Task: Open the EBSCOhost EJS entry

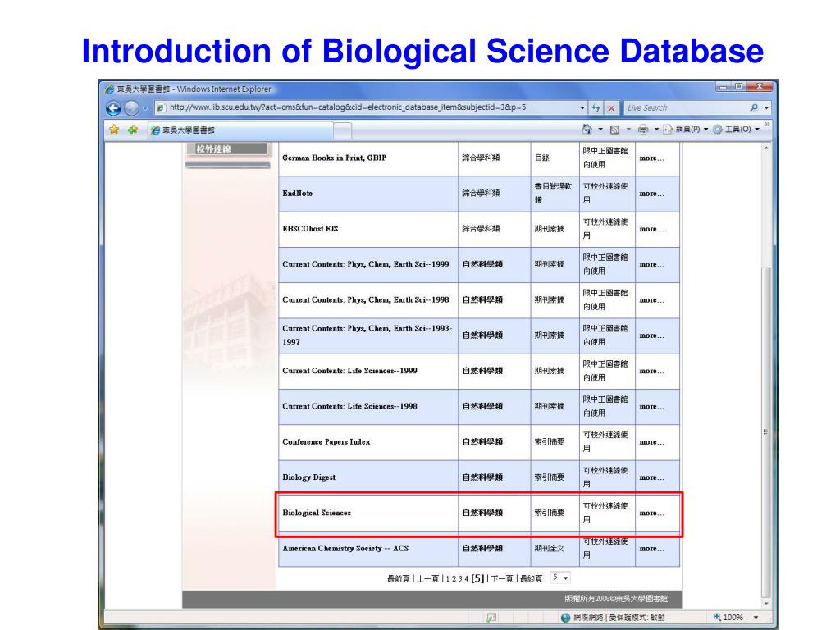Action: [x=310, y=229]
